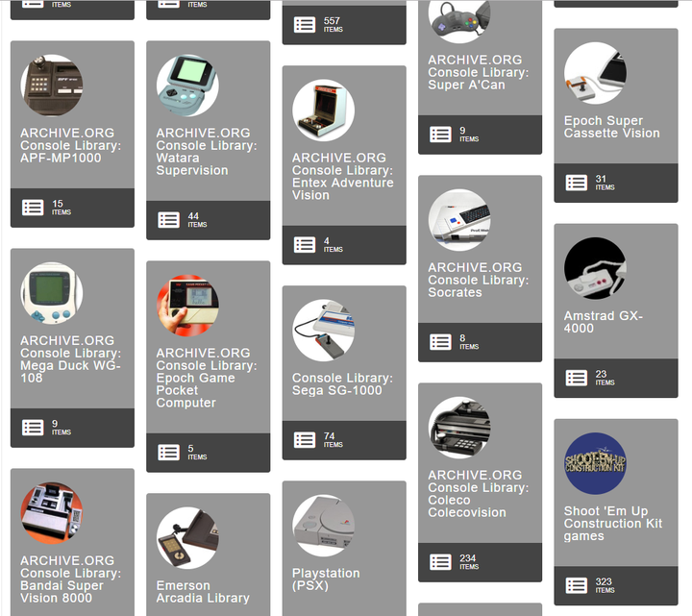
Task: Click list icon under Epoch Super Cassette Vision
Action: (x=577, y=183)
